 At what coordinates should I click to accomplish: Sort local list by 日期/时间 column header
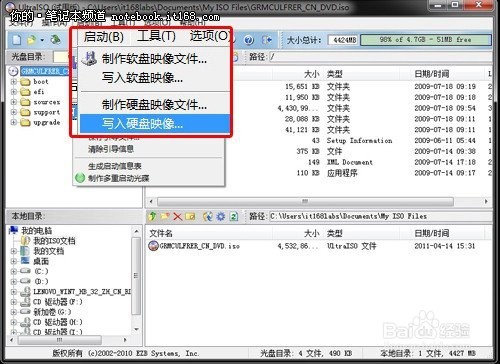point(432,233)
